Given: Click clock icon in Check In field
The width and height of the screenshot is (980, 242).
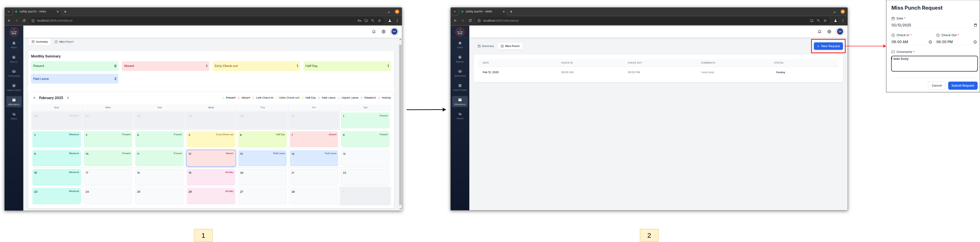Looking at the screenshot, I should pos(930,42).
